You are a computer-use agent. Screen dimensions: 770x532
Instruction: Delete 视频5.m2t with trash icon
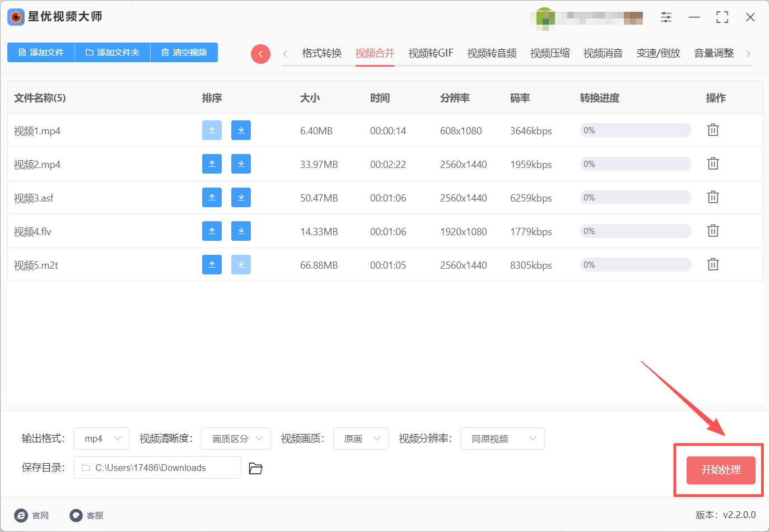tap(713, 264)
